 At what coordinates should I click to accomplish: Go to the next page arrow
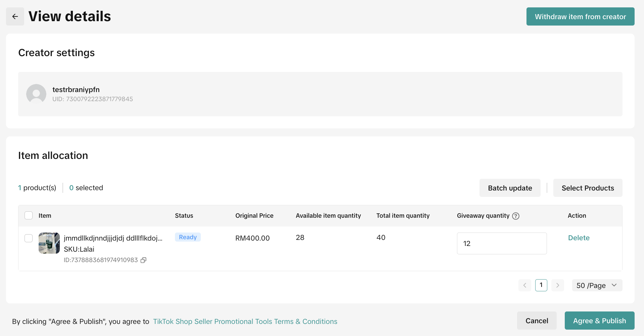tap(557, 285)
